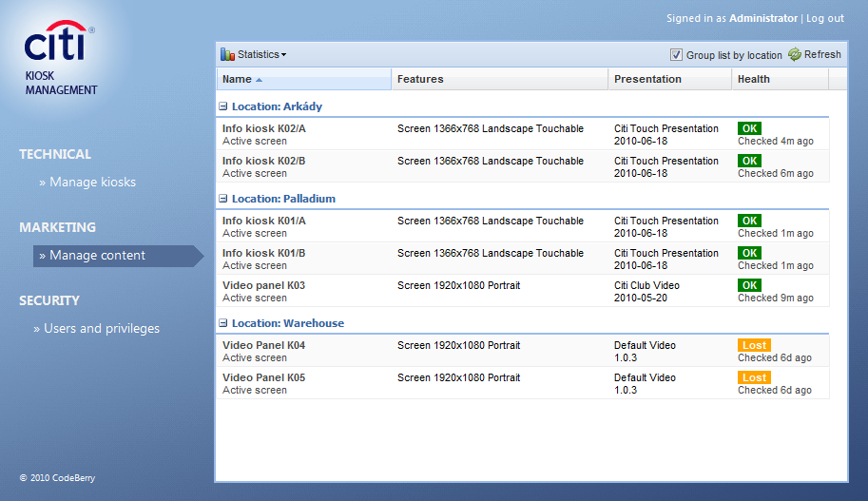Click the © 2010 CodeBerry footer text

point(58,478)
